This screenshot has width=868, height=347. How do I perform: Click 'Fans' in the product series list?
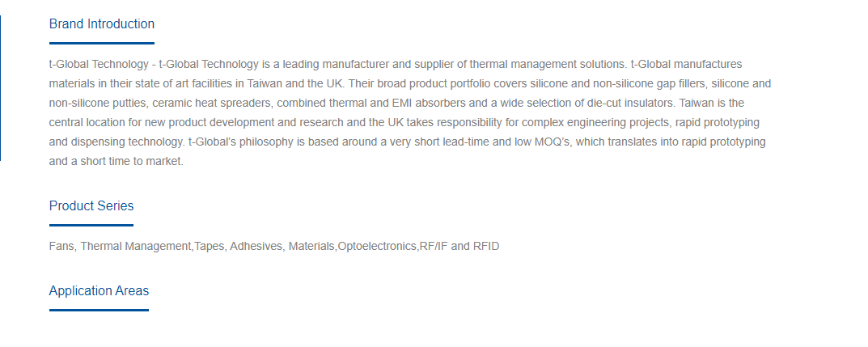click(x=61, y=246)
